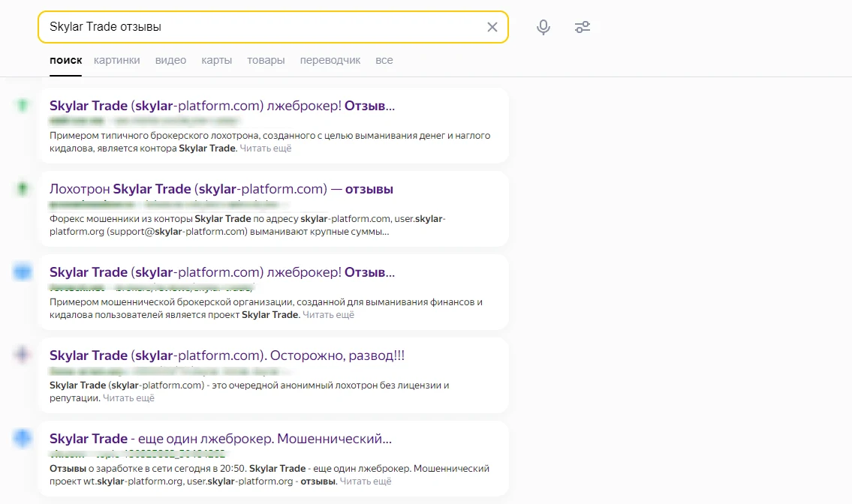Screen dimensions: 852x504
Task: Expand Читать ещё in the third result snippet
Action: point(328,315)
